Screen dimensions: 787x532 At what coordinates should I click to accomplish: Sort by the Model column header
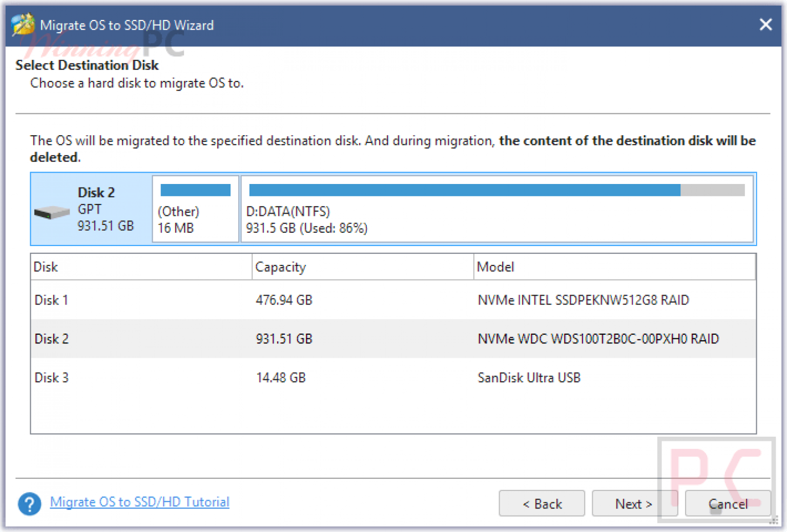(x=615, y=267)
